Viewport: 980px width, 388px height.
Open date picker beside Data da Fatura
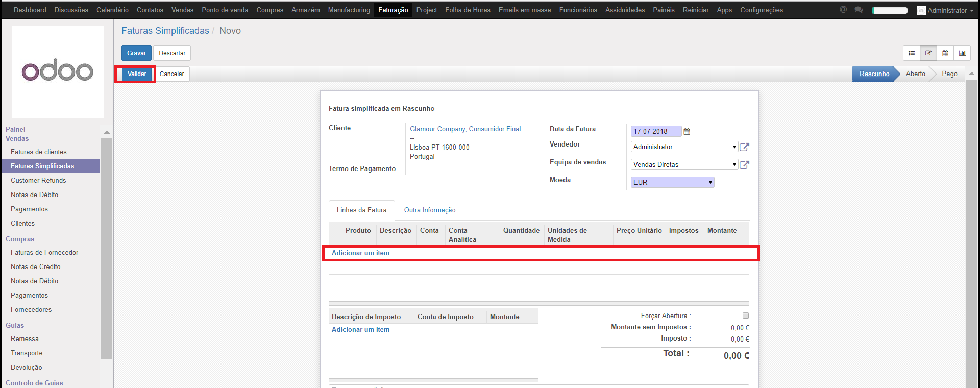pos(687,132)
